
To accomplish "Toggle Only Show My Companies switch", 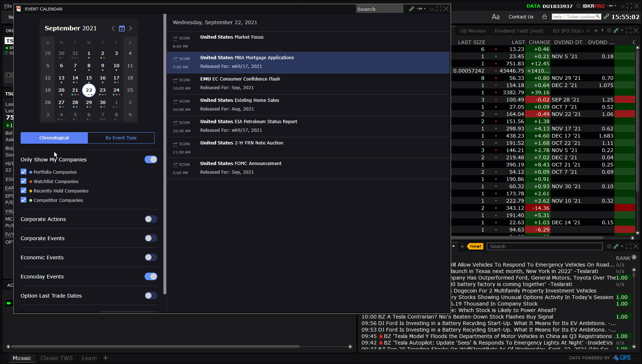I will tap(151, 160).
